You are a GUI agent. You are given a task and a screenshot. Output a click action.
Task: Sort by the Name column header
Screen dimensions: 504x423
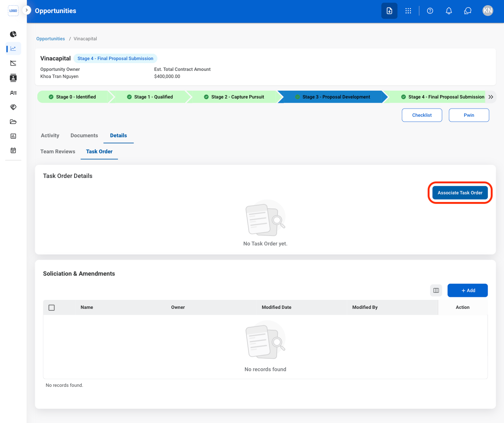87,307
